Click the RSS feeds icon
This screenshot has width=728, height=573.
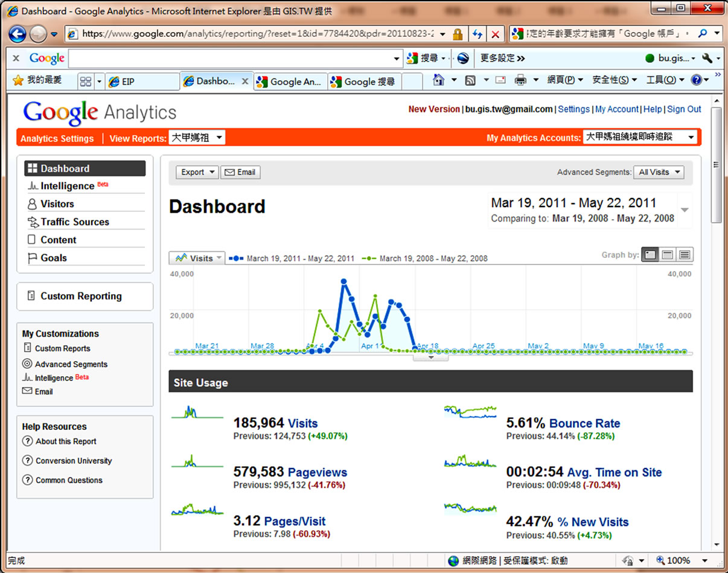click(470, 80)
